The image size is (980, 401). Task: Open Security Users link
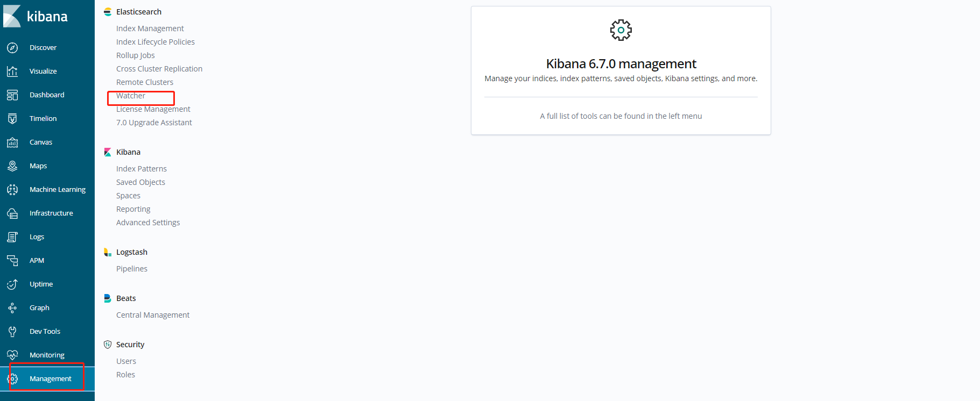pos(126,361)
